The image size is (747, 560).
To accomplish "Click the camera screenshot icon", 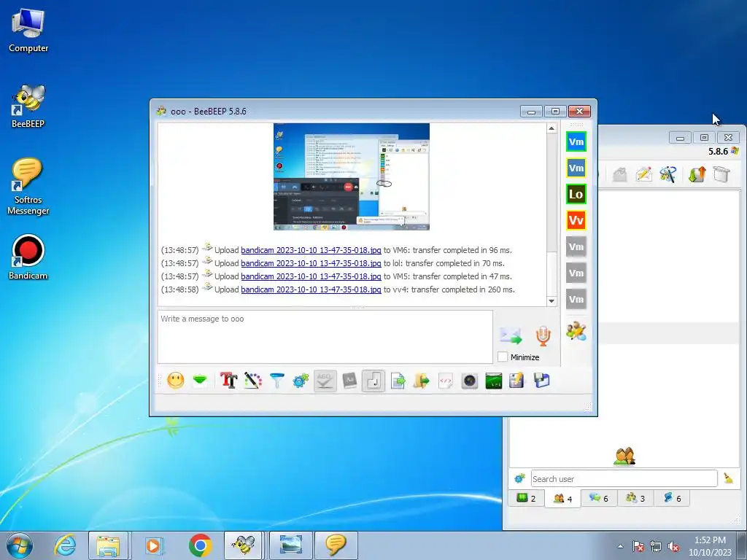I will [x=470, y=381].
